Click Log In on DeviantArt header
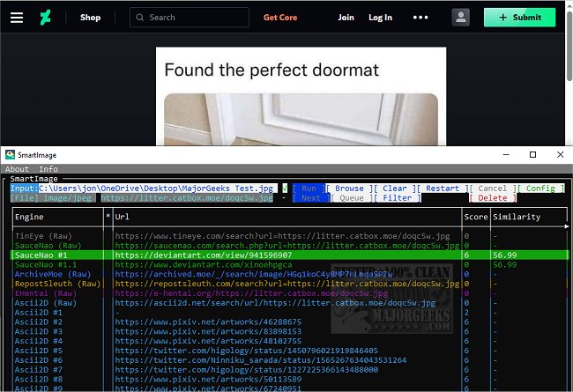The height and width of the screenshot is (392, 573). [x=380, y=17]
